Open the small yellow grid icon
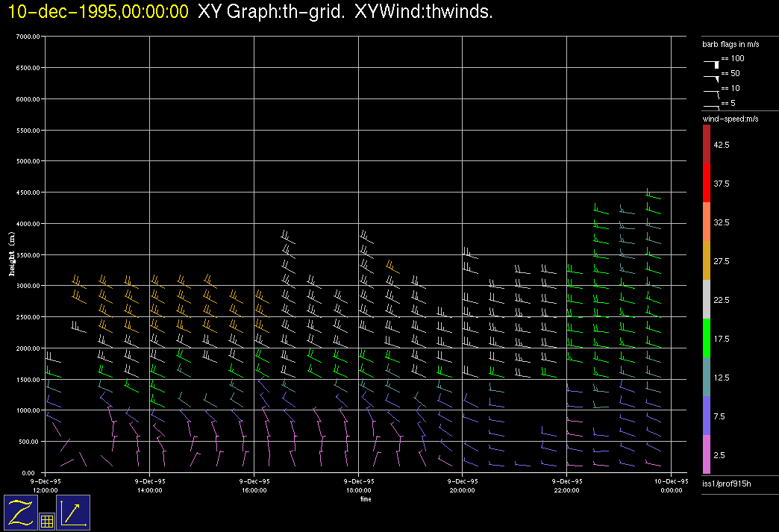779x532 pixels. [46, 522]
